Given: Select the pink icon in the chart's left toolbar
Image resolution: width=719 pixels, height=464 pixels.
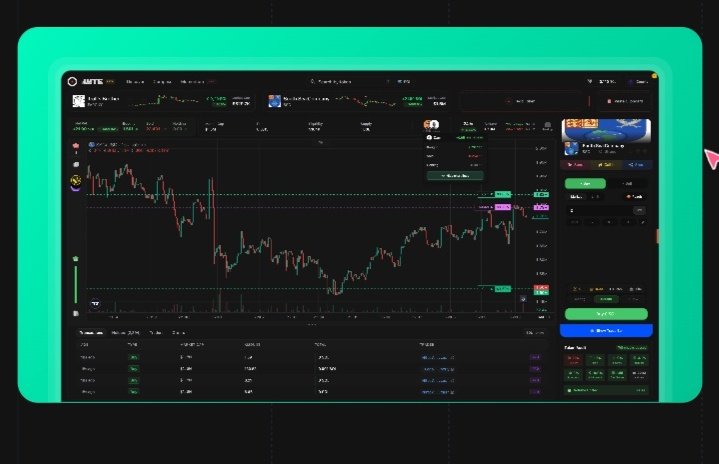Looking at the screenshot, I should [76, 146].
